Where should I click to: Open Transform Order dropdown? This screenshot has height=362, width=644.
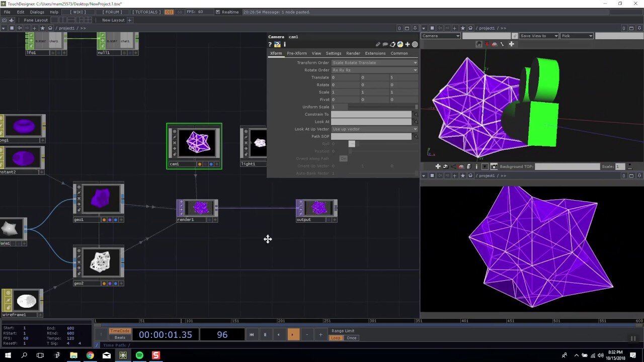374,63
